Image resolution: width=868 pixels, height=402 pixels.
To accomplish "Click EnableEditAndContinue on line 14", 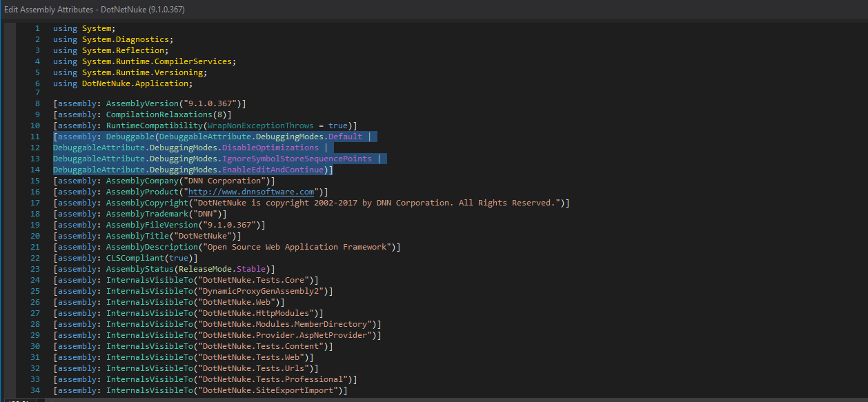I will 273,170.
